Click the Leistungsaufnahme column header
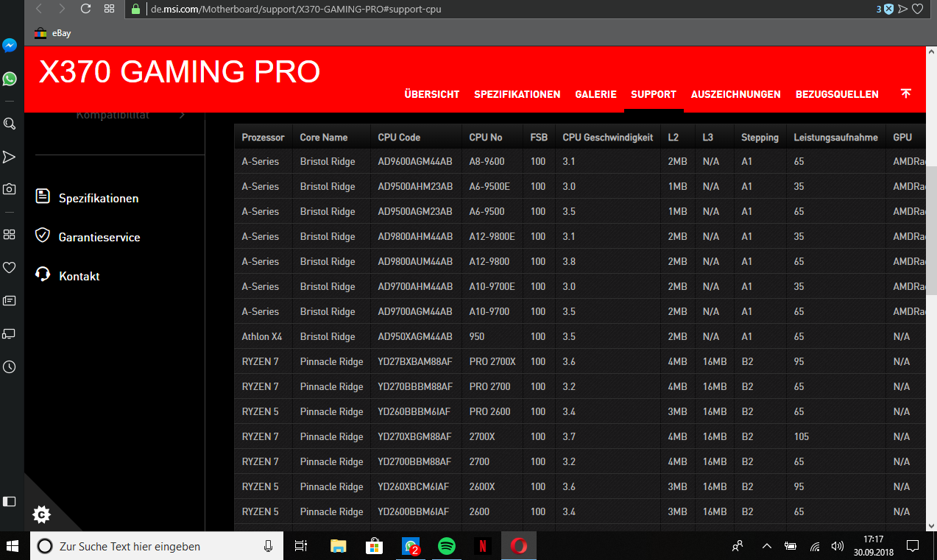Image resolution: width=937 pixels, height=560 pixels. [835, 137]
